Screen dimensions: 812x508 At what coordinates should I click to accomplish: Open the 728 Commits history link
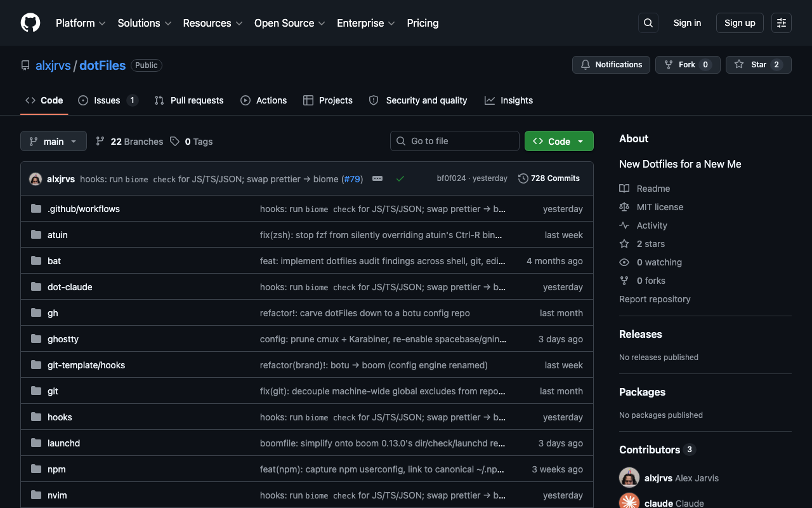(x=549, y=178)
